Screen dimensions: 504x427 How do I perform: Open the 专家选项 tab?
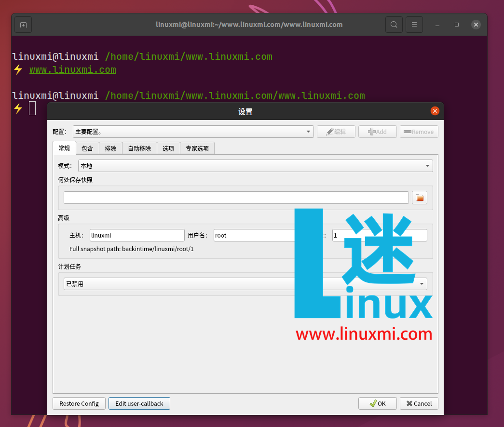pyautogui.click(x=197, y=148)
